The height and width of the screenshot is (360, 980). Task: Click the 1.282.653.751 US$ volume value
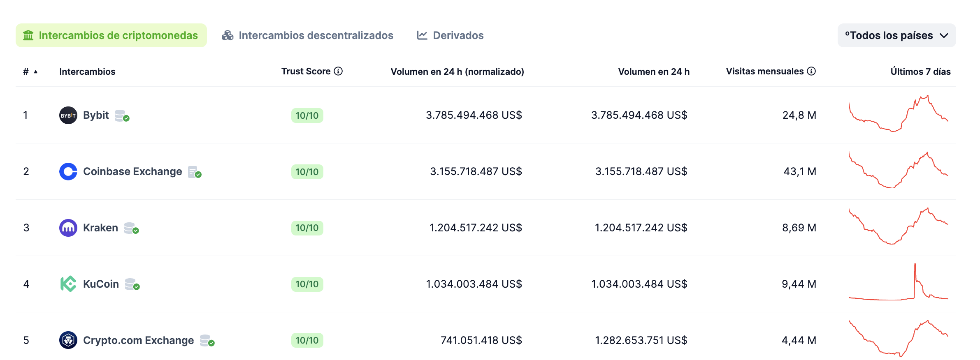pyautogui.click(x=641, y=340)
